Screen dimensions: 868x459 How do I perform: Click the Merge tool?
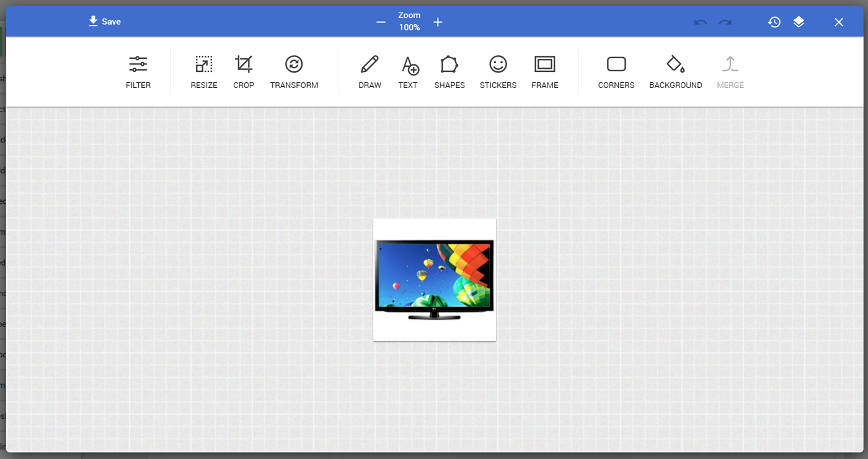pos(730,72)
